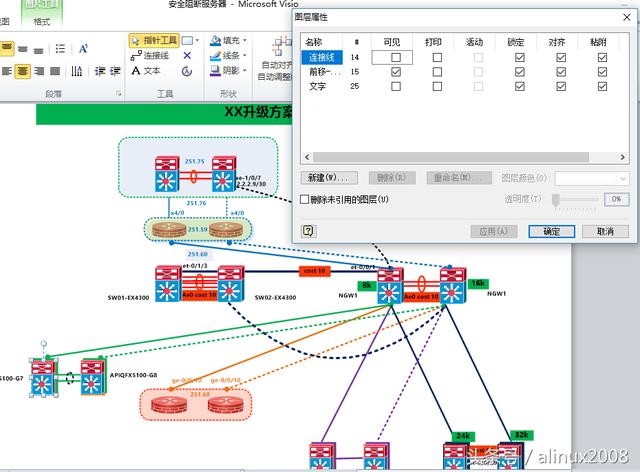This screenshot has width=640, height=472.
Task: Open the Line (线条) dropdown arrow
Action: point(245,55)
